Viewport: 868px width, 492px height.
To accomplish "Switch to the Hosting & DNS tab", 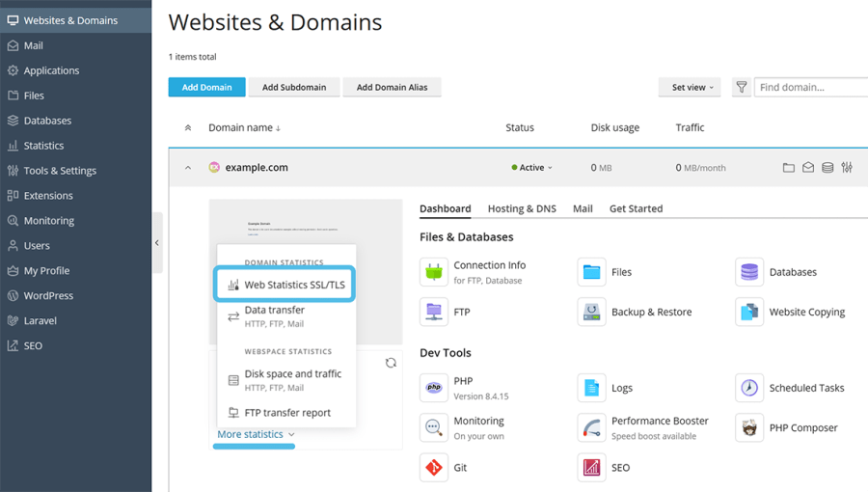I will pyautogui.click(x=522, y=208).
